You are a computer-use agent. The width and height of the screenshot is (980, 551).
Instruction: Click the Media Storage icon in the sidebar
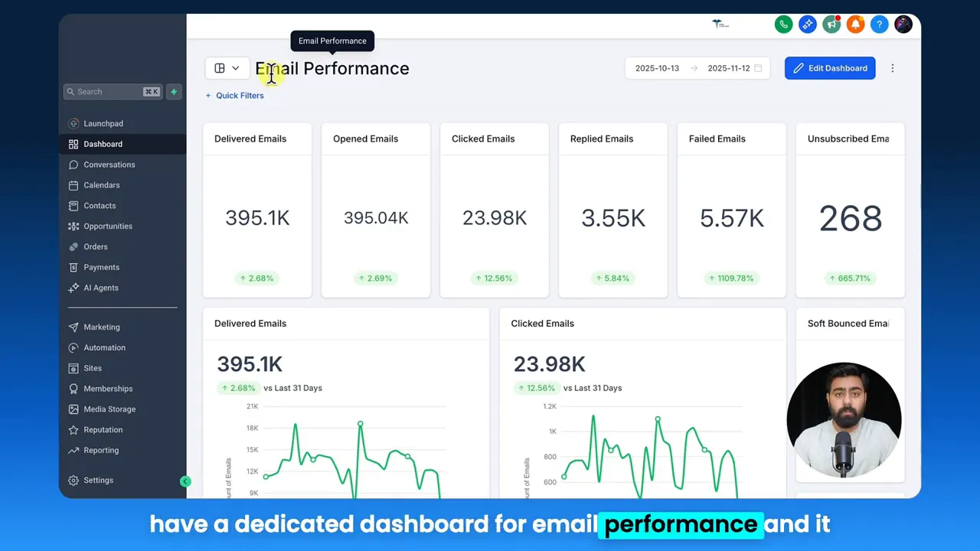73,409
